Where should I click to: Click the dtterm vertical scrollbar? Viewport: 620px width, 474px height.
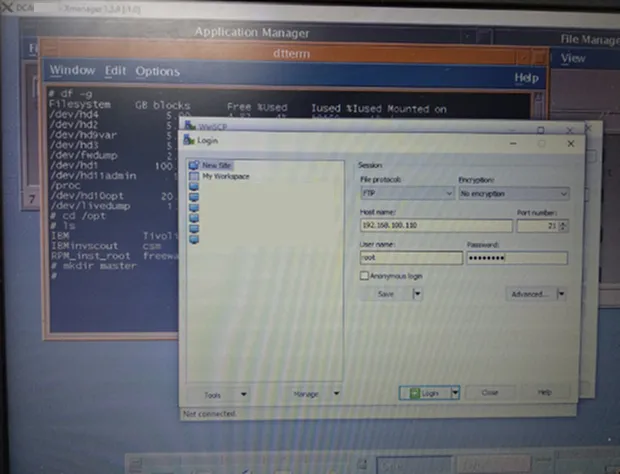[539, 106]
